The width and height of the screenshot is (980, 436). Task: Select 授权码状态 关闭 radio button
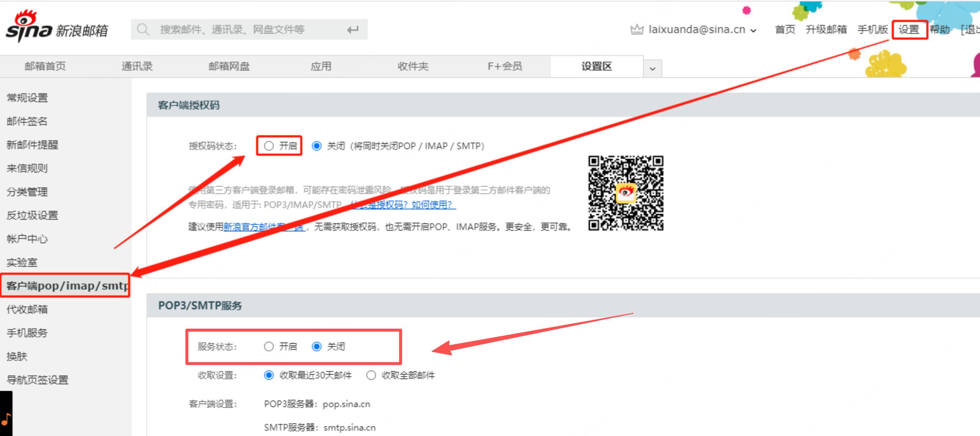click(316, 146)
